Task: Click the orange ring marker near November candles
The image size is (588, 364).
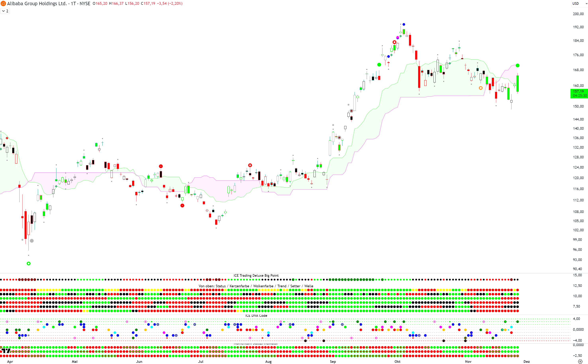Action: point(481,88)
